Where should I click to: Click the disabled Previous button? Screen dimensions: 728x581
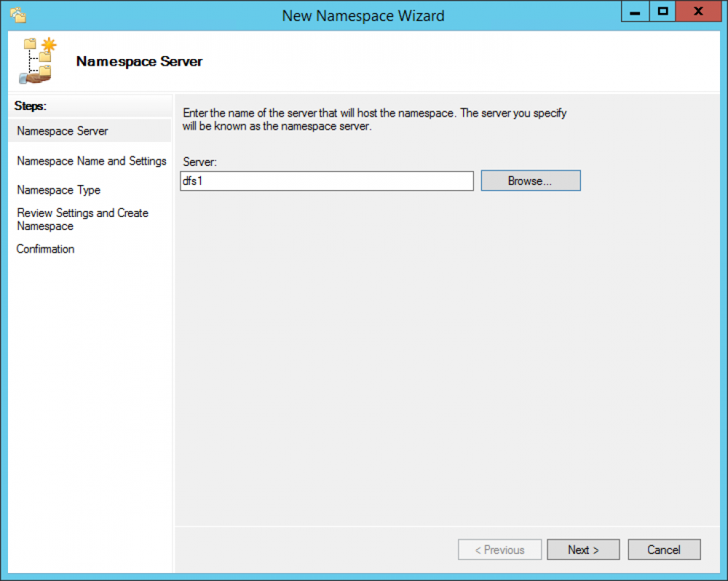coord(499,550)
